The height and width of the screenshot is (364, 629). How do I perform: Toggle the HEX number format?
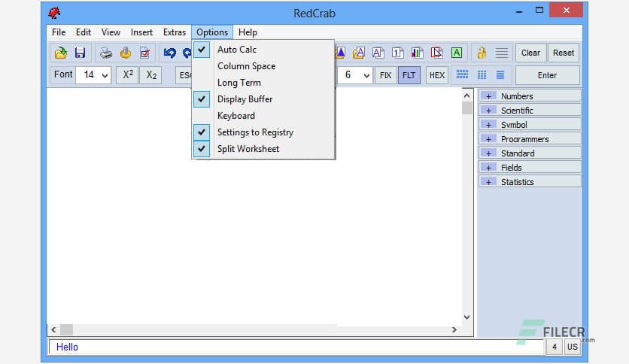[x=437, y=75]
